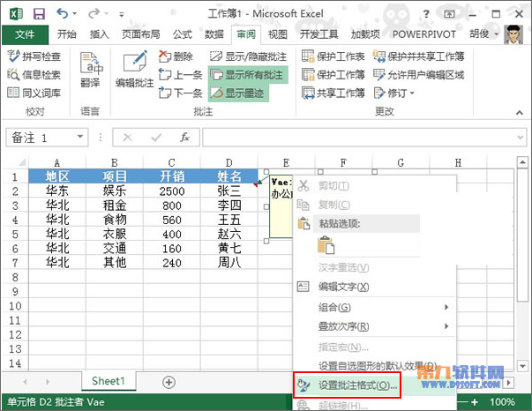
Task: Open the Undo history dropdown arrow
Action: (x=75, y=14)
